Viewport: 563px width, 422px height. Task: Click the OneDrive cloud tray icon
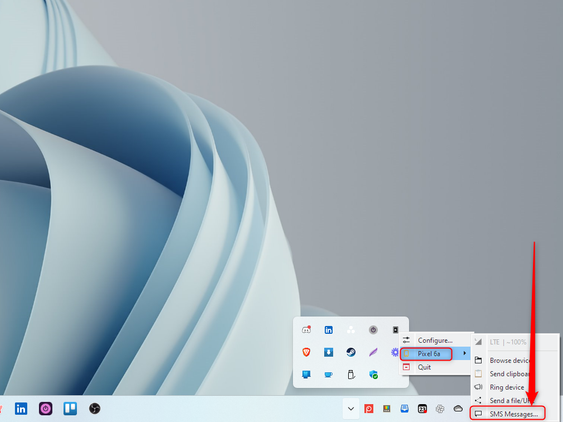pos(458,409)
